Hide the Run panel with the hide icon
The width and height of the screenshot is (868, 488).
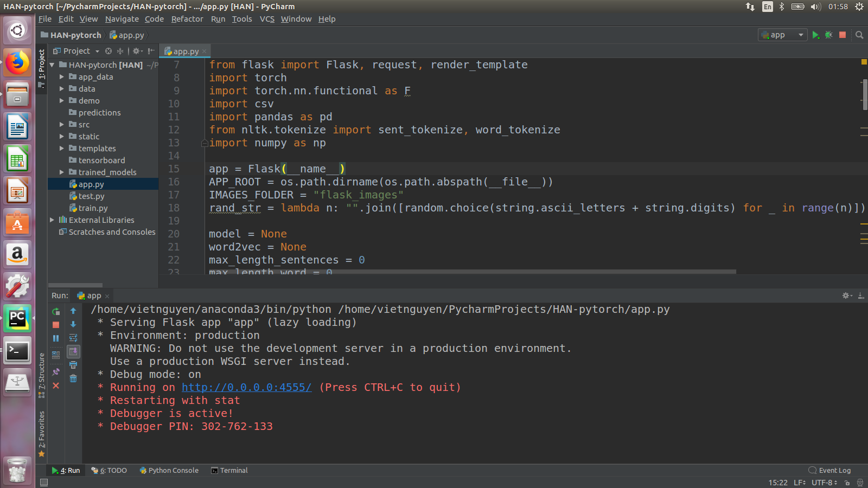[861, 296]
